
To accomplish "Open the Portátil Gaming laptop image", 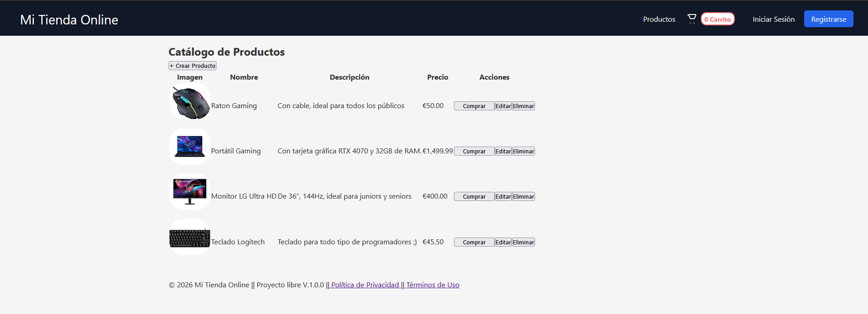I will pyautogui.click(x=190, y=147).
